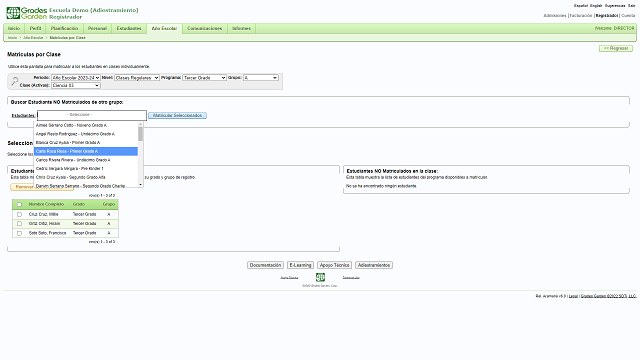The width and height of the screenshot is (640, 360).
Task: Select the Año Escolar tab
Action: coord(164,28)
